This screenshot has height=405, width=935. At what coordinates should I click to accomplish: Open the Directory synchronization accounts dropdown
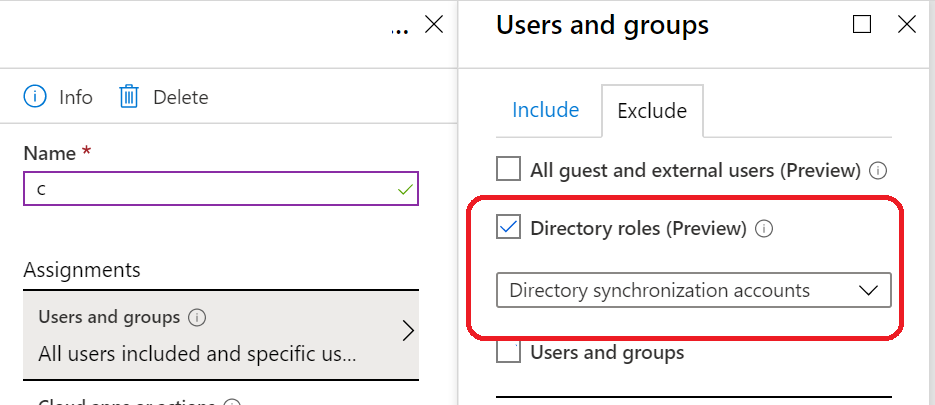click(x=692, y=291)
